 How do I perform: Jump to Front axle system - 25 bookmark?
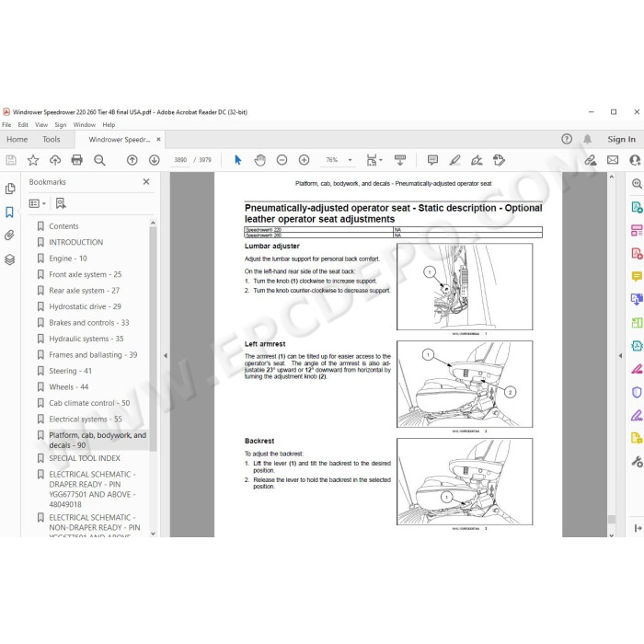85,274
